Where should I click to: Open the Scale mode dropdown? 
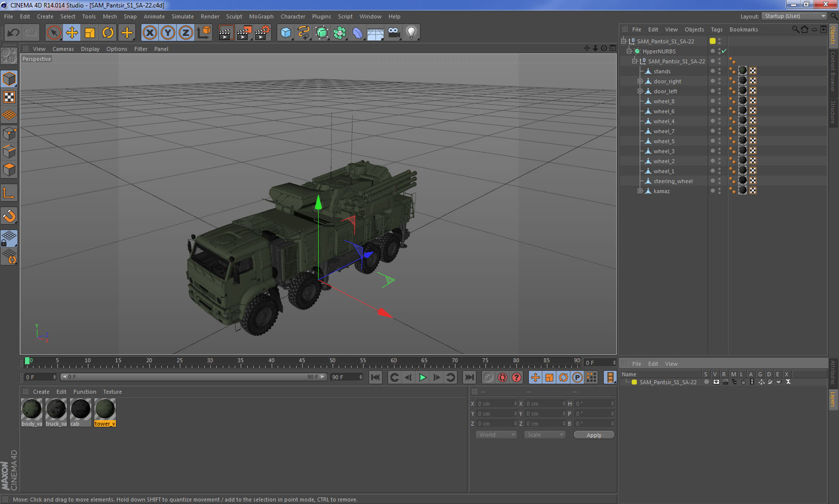pyautogui.click(x=544, y=435)
